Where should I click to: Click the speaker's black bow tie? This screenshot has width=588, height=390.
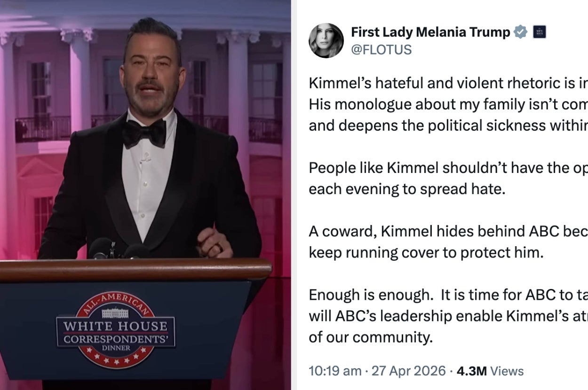coord(144,132)
